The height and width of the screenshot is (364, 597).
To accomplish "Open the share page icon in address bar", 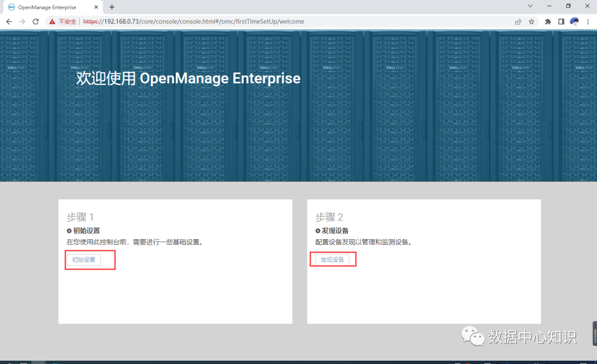I will point(518,22).
